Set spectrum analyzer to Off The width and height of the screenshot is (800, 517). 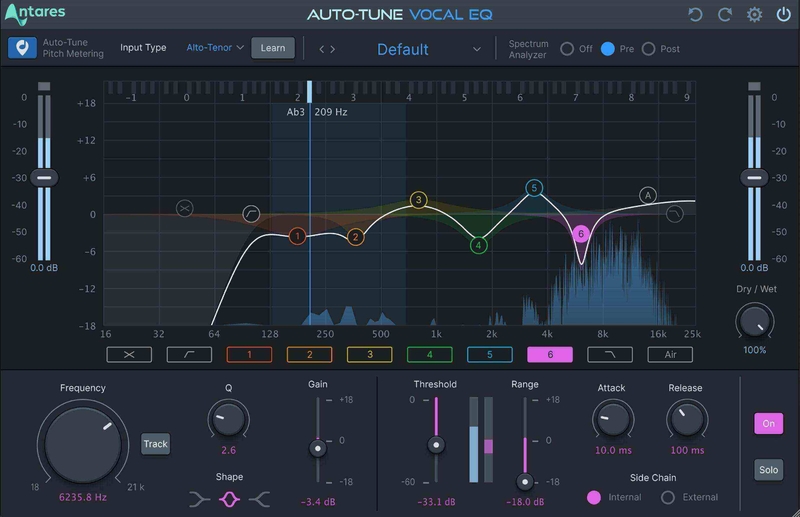567,49
